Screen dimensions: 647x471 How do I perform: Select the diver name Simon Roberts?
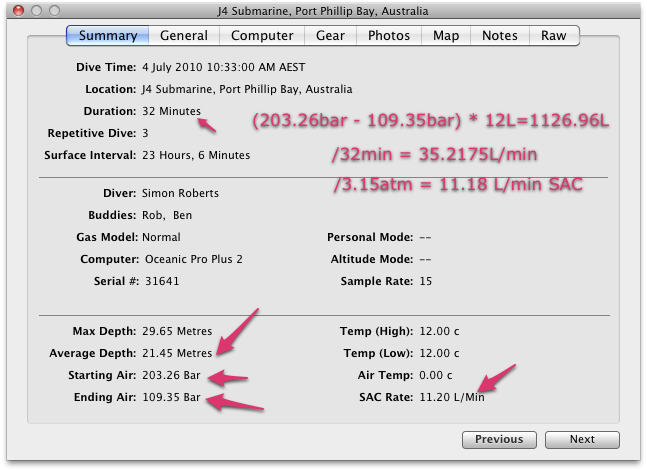click(x=180, y=193)
